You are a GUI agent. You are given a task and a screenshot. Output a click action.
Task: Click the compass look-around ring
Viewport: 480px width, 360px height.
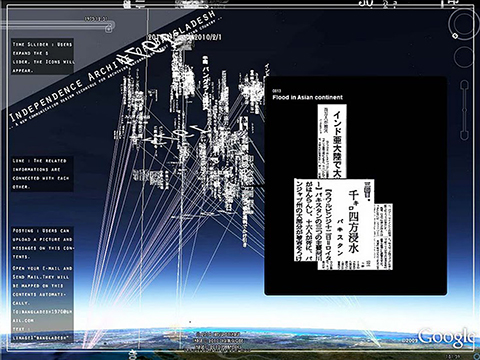click(x=463, y=24)
